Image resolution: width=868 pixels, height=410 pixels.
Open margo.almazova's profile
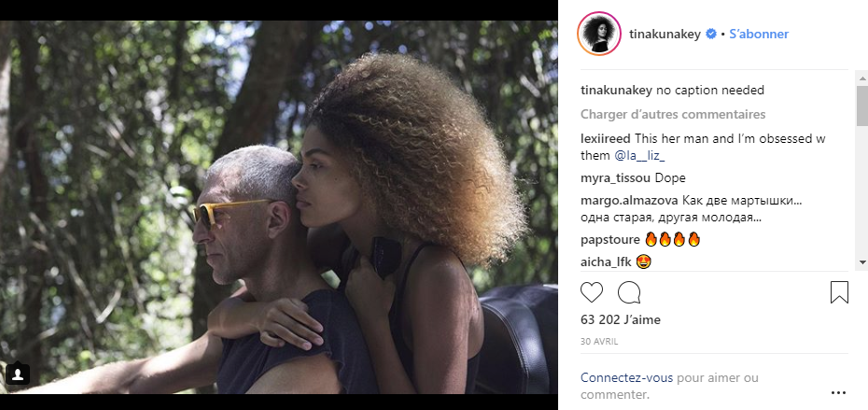click(x=629, y=201)
